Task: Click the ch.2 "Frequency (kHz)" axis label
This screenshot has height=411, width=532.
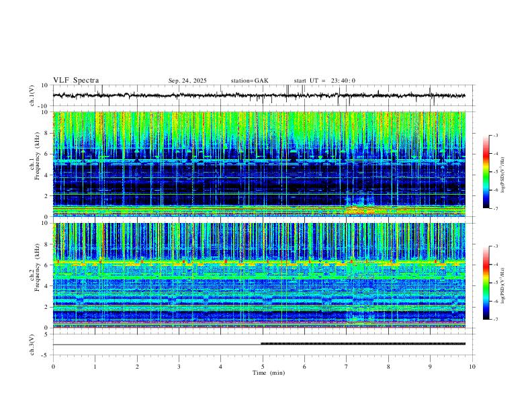Action: 37,267
